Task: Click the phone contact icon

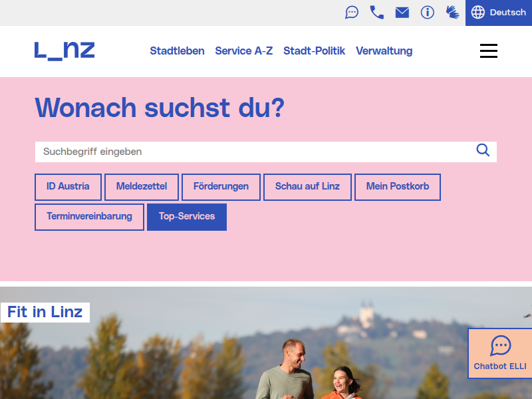Action: click(x=376, y=13)
